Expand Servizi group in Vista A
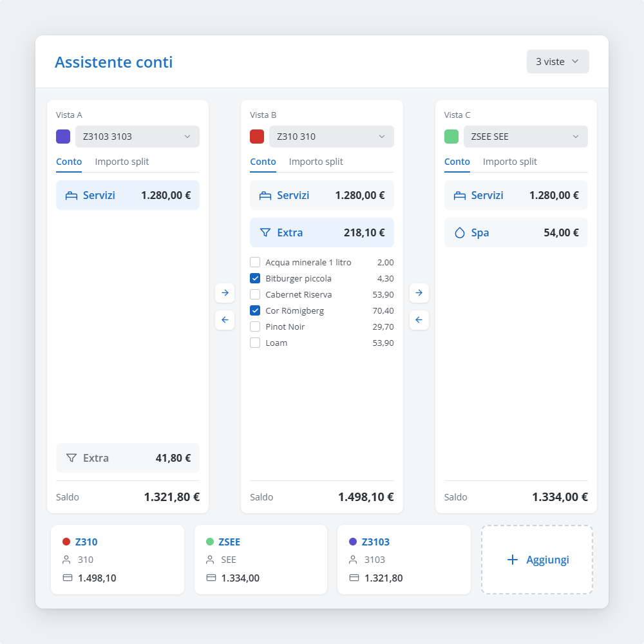This screenshot has height=644, width=644. point(128,196)
